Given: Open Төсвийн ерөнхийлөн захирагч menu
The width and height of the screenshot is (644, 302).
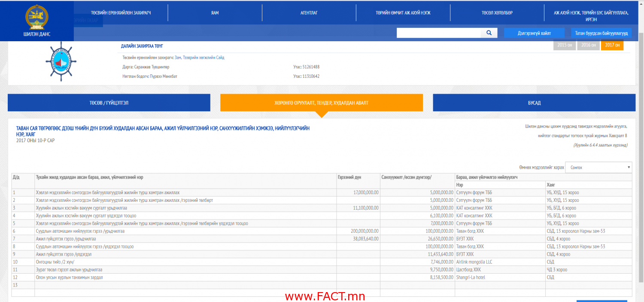Looking at the screenshot, I should pyautogui.click(x=121, y=13).
